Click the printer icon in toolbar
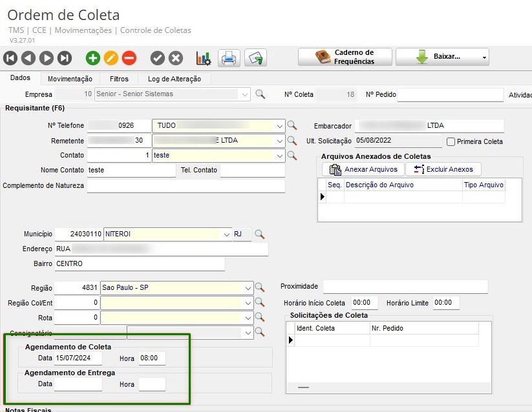This screenshot has height=412, width=532. (x=229, y=58)
